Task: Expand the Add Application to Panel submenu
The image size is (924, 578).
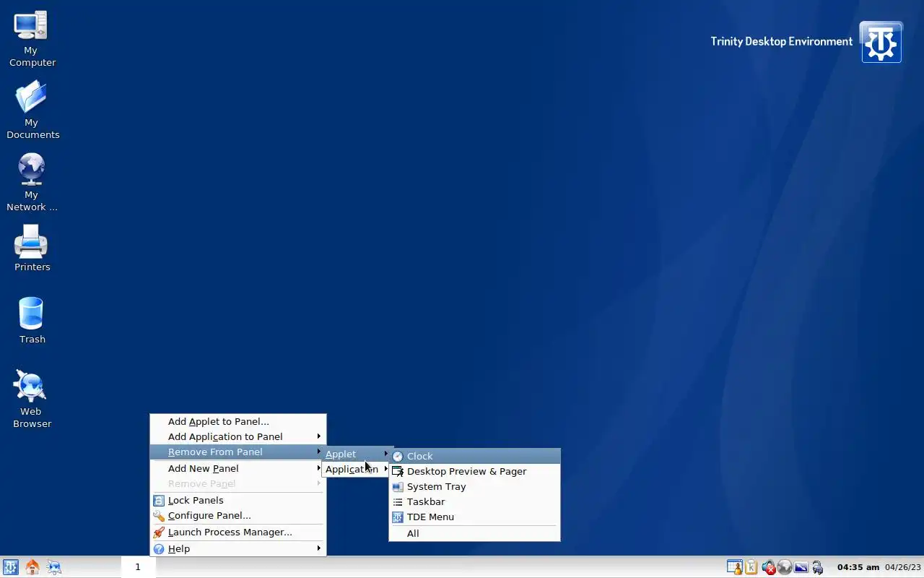Action: (238, 436)
